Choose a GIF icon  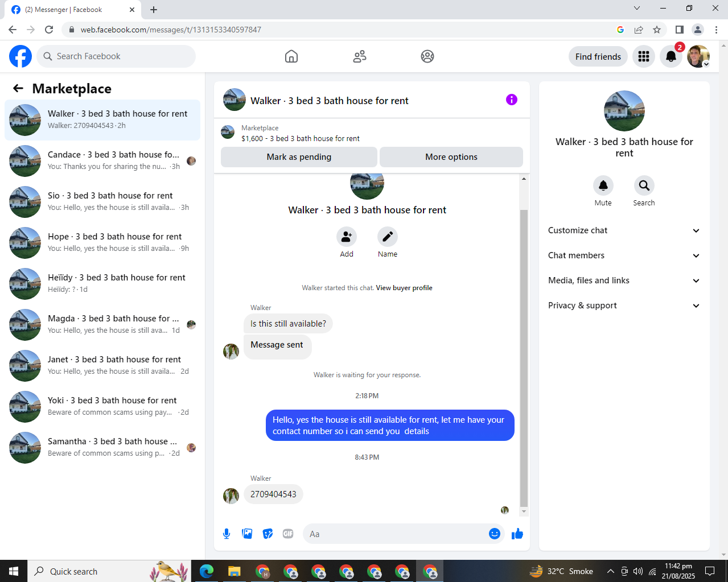288,534
